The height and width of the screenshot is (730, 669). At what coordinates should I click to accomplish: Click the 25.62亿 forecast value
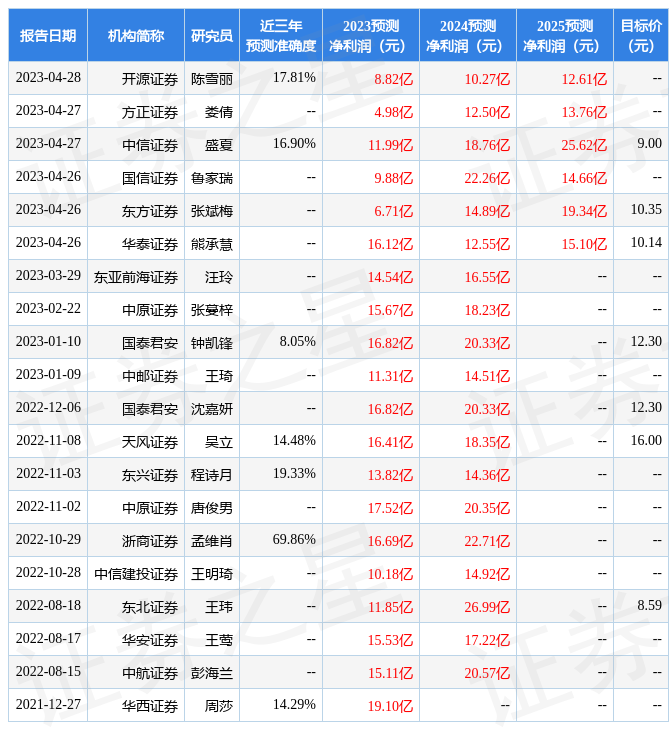pos(584,145)
